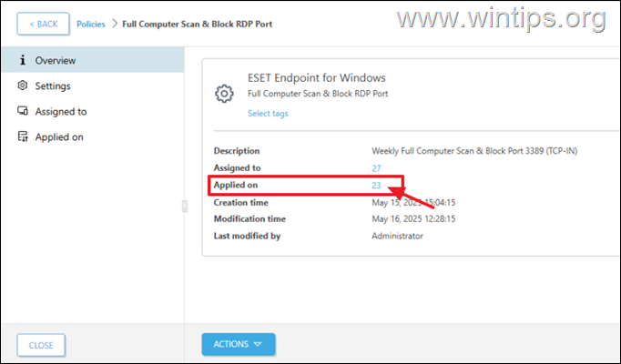
Task: Click the Assigned to monitor icon in sidebar
Action: 22,112
